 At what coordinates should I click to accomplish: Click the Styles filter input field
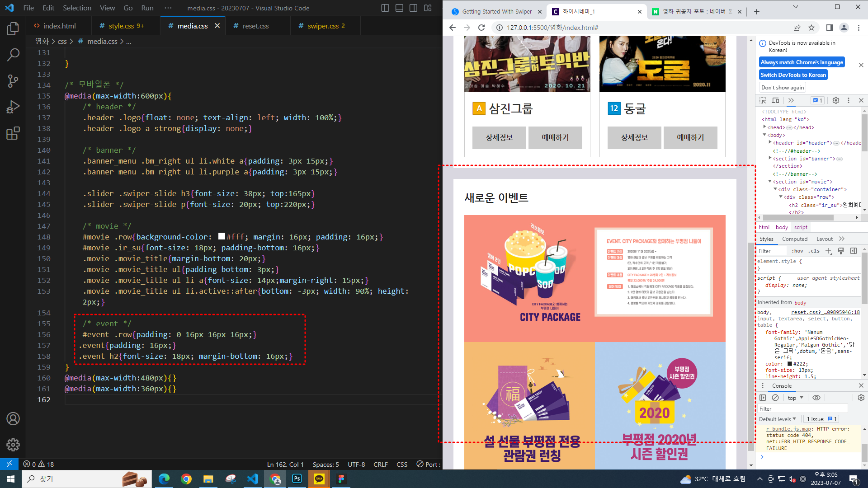tap(772, 251)
